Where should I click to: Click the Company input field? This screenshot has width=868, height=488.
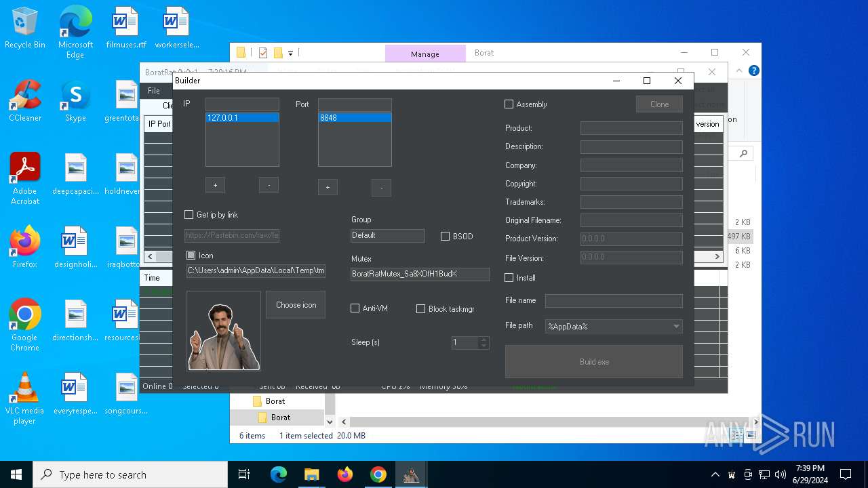[x=631, y=165]
